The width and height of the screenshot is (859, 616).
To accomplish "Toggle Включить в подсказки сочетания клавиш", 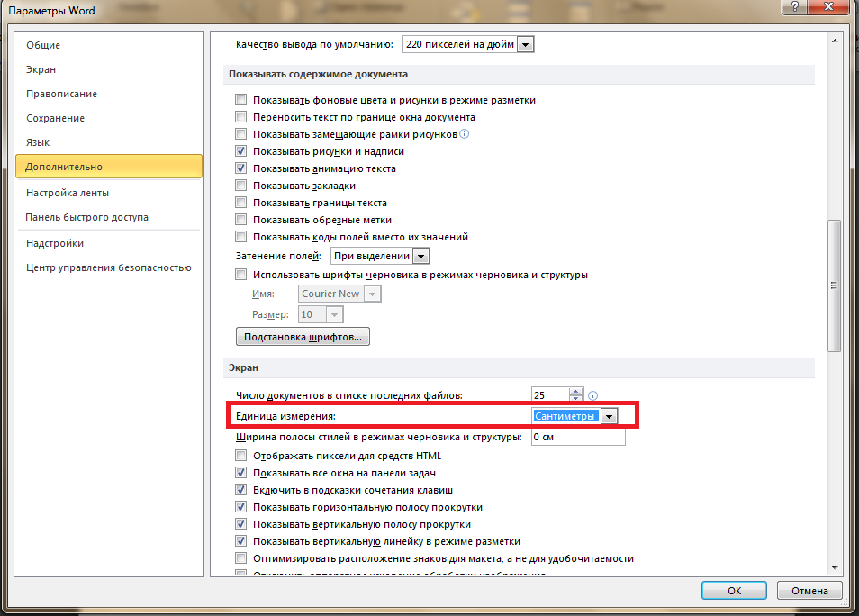I will click(240, 489).
